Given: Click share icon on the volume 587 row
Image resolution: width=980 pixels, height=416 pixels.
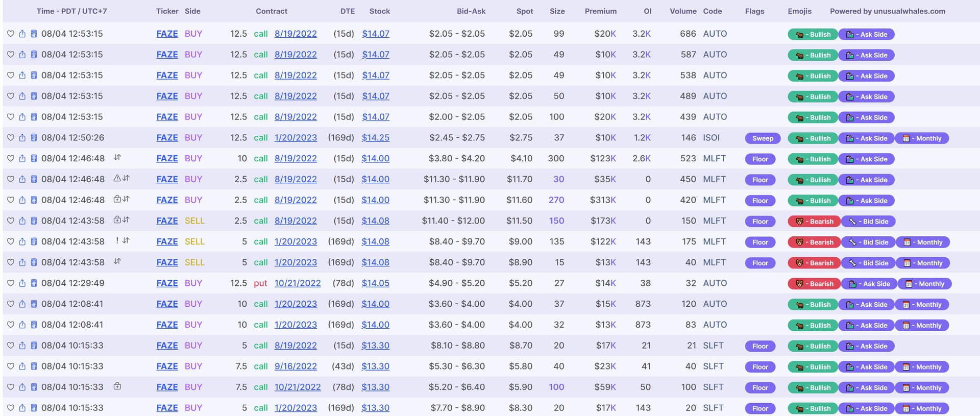Looking at the screenshot, I should [22, 55].
